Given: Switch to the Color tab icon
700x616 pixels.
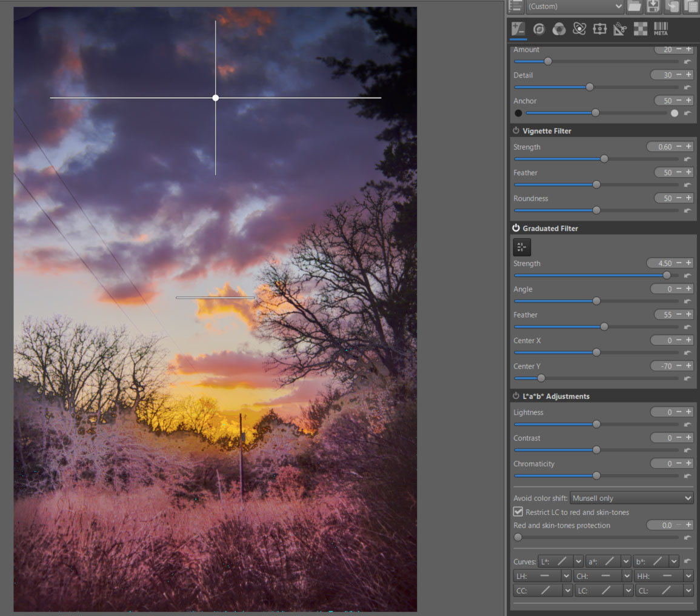Looking at the screenshot, I should coord(559,29).
